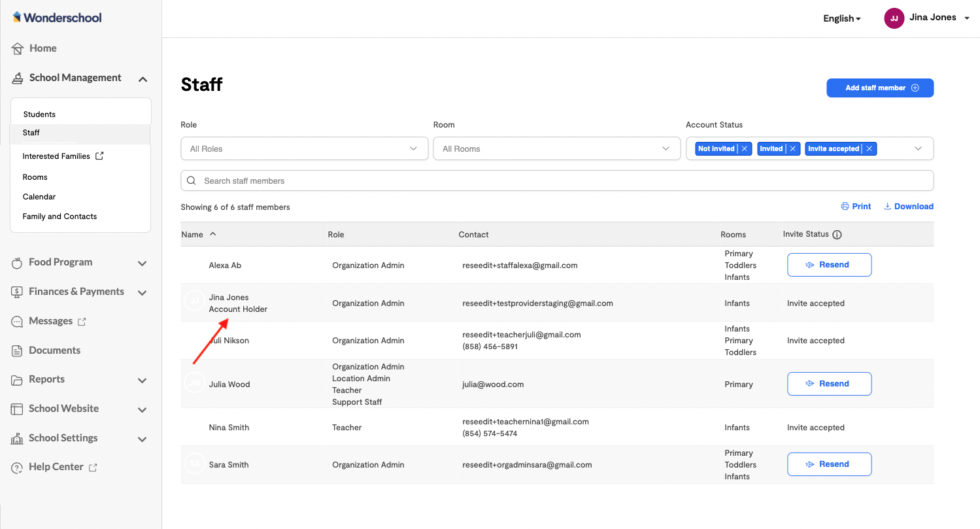Click Alexa Ab's name
The width and height of the screenshot is (980, 529).
(225, 265)
